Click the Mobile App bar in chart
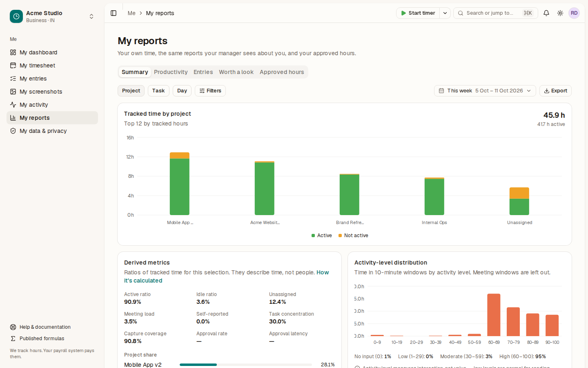 click(x=180, y=184)
